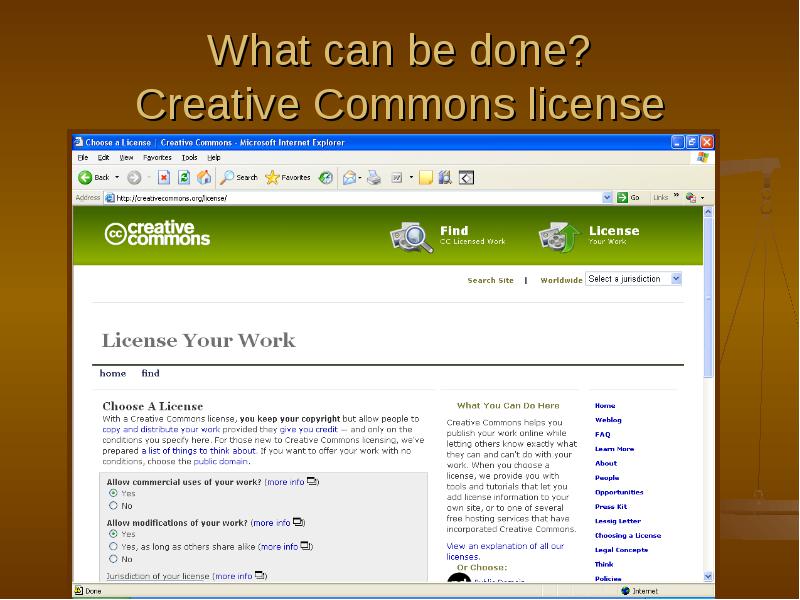Click the Print icon in toolbar

click(x=374, y=178)
